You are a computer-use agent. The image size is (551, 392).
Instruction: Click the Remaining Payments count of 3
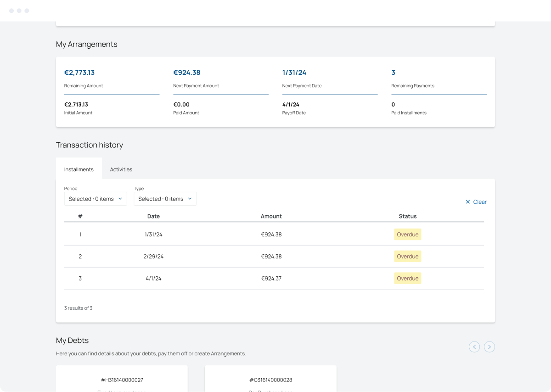coord(393,72)
